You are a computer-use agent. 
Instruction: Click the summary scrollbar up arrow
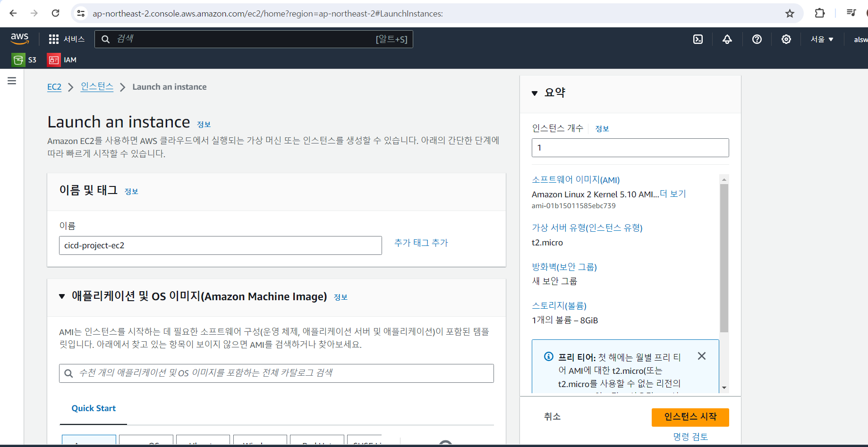724,179
